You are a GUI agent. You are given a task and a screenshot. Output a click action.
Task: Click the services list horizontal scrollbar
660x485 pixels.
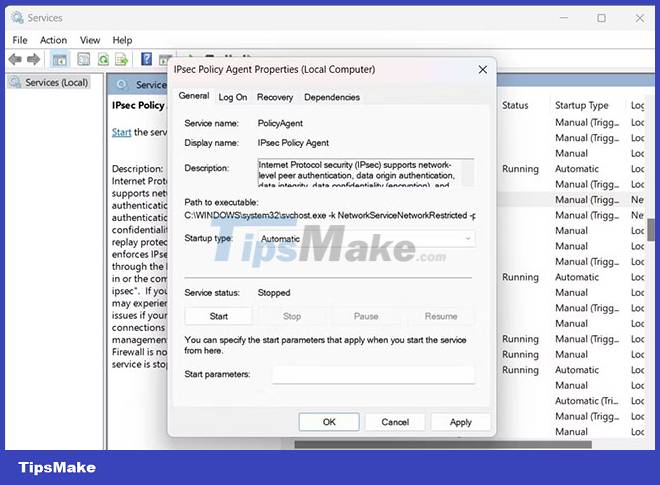(x=443, y=445)
